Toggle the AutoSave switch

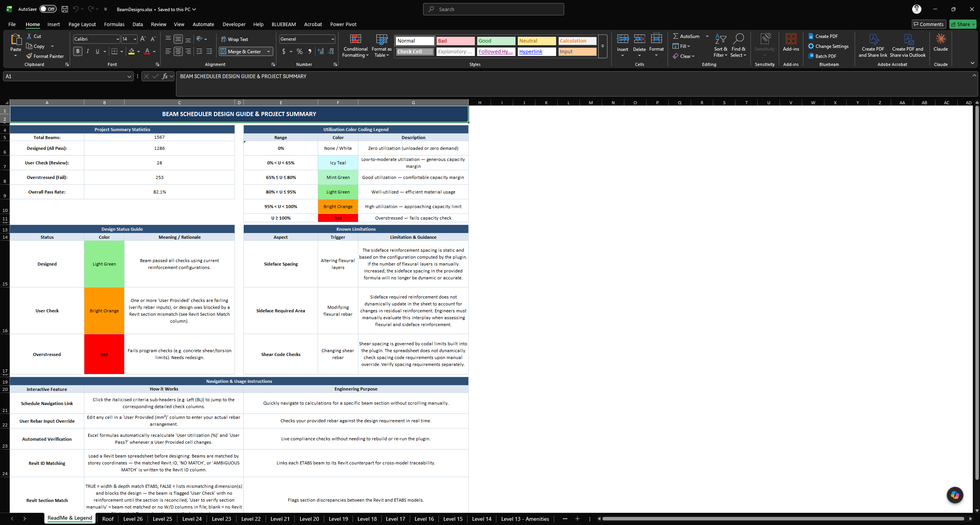pyautogui.click(x=48, y=9)
